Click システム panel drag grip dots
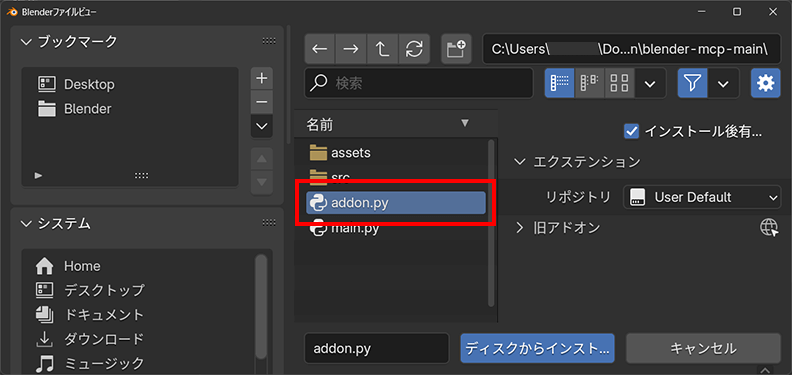This screenshot has width=792, height=376. coord(269,223)
